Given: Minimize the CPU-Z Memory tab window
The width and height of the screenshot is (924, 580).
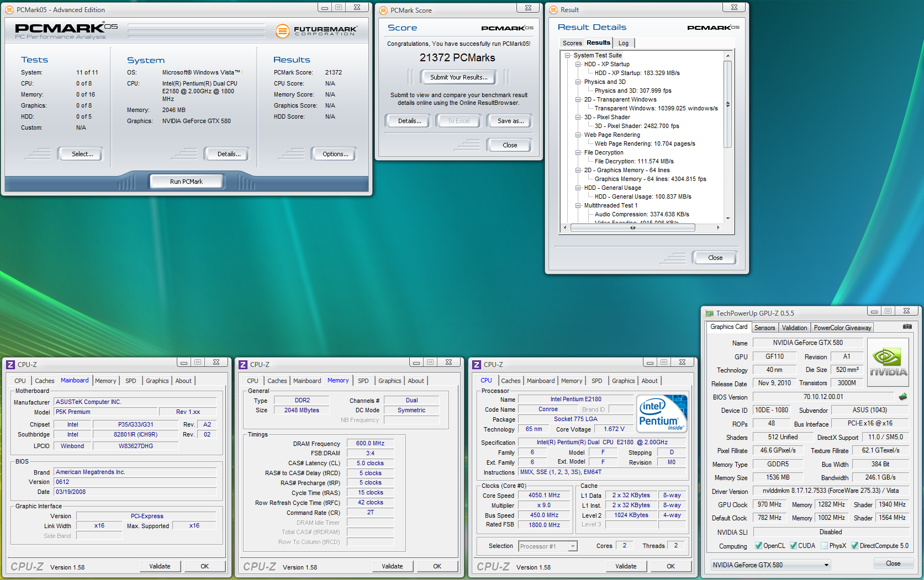Looking at the screenshot, I should (x=416, y=362).
